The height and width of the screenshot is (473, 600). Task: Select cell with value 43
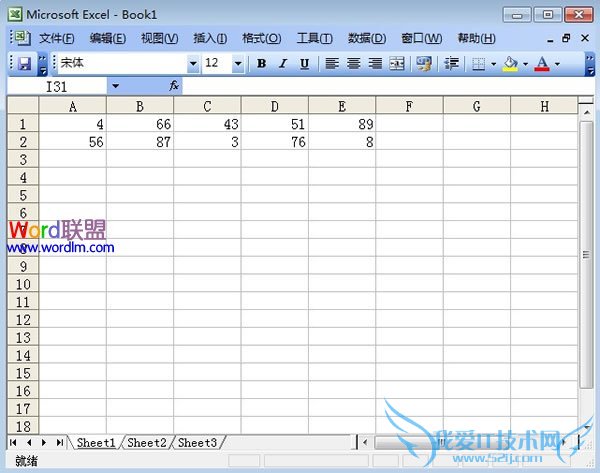[x=207, y=124]
